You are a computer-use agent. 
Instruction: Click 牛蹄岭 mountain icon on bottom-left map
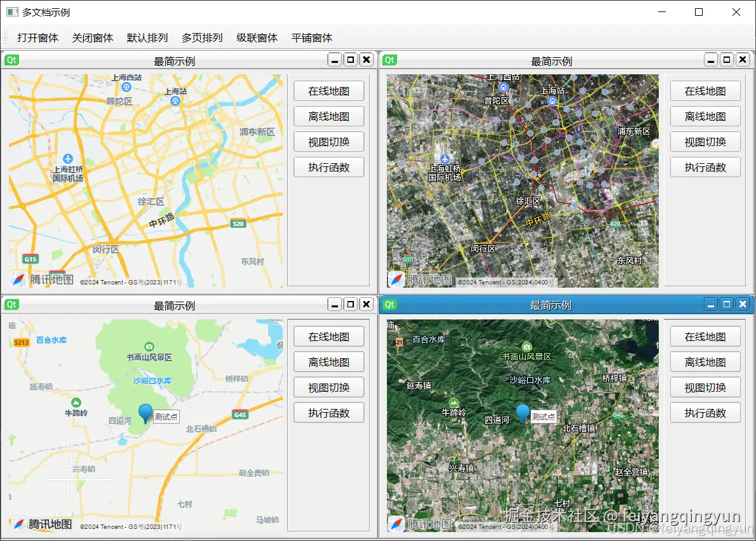(76, 402)
